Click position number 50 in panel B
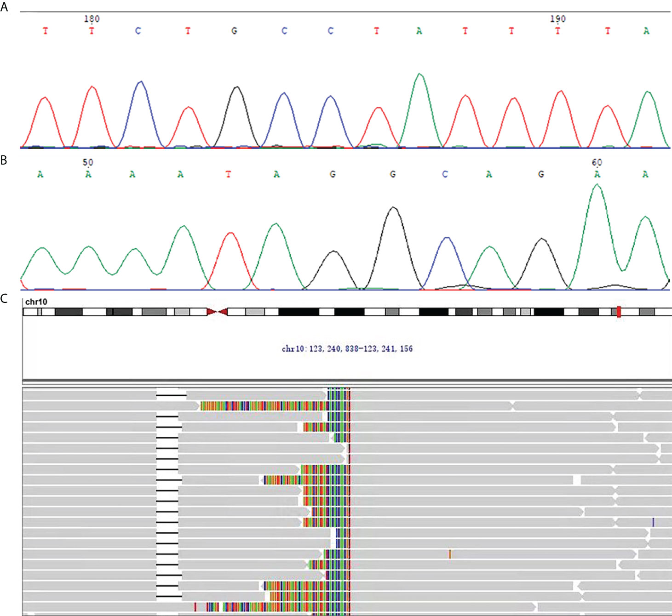 tap(88, 163)
